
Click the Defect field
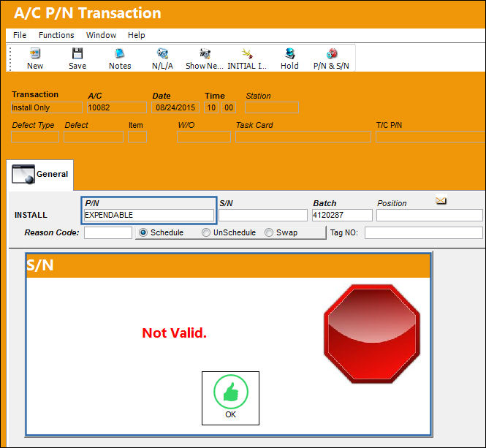tap(94, 137)
